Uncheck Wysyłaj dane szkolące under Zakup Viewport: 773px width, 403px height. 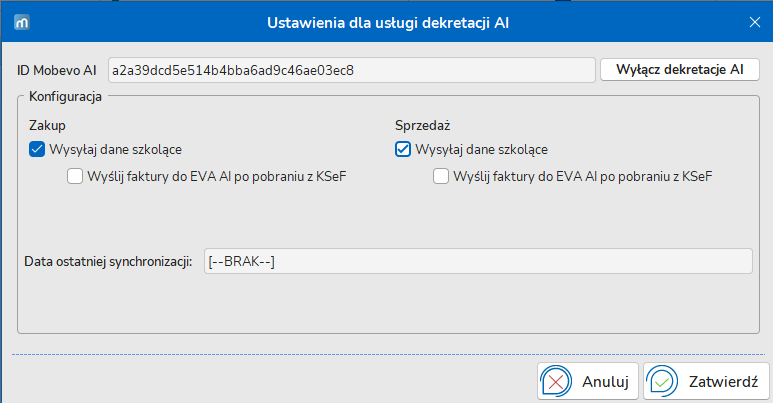[x=37, y=149]
